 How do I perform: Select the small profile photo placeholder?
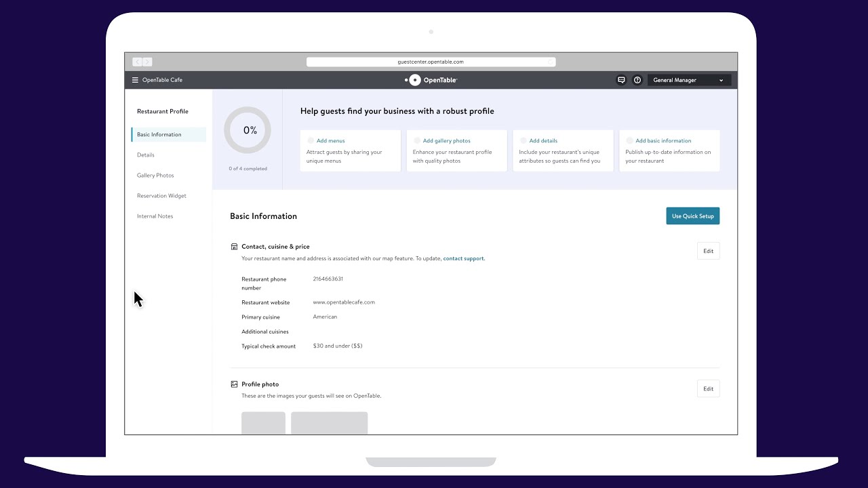pyautogui.click(x=264, y=423)
